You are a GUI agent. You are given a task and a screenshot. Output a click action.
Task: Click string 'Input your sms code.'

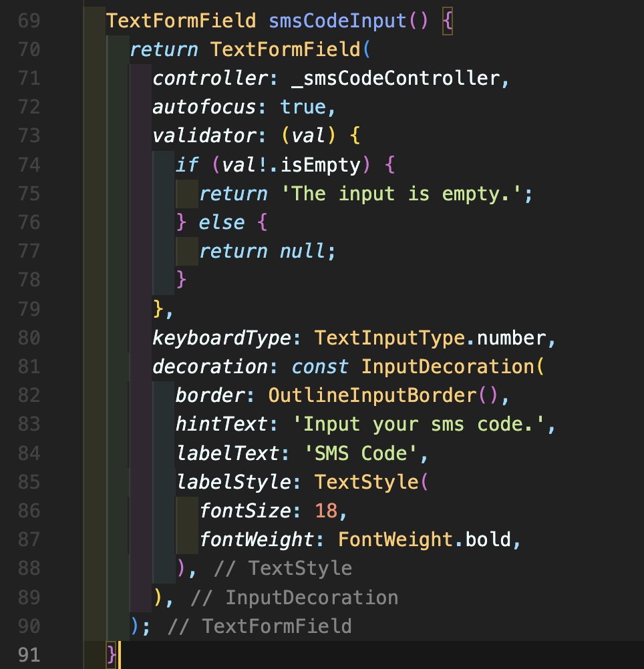(x=419, y=425)
